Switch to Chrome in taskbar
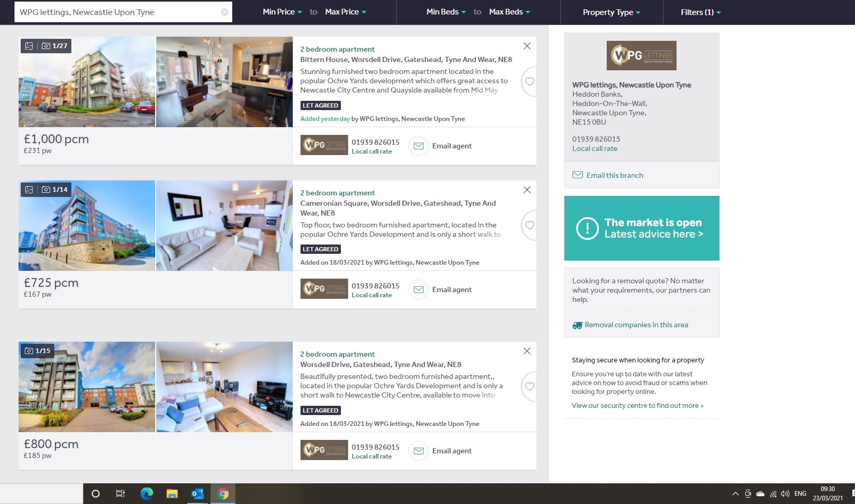The image size is (855, 504). [223, 494]
